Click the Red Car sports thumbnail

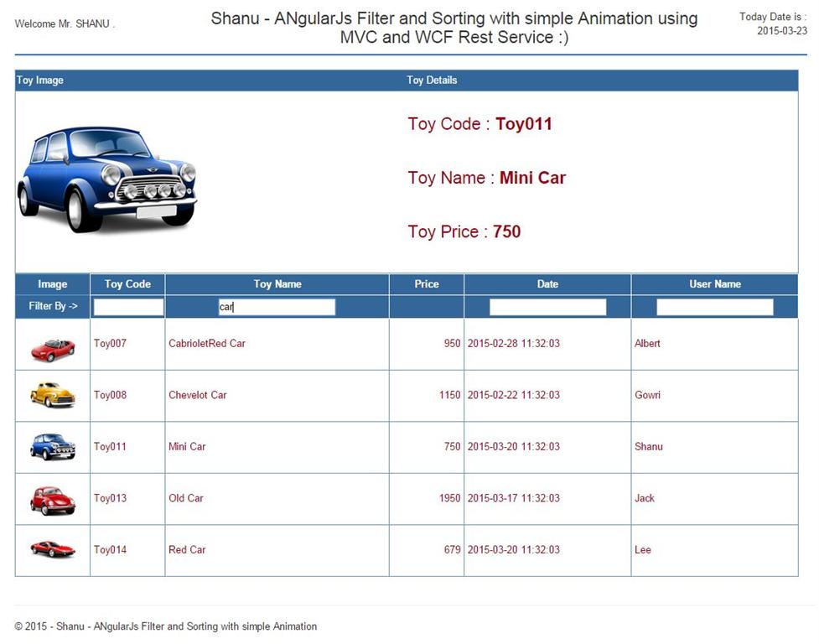(53, 549)
